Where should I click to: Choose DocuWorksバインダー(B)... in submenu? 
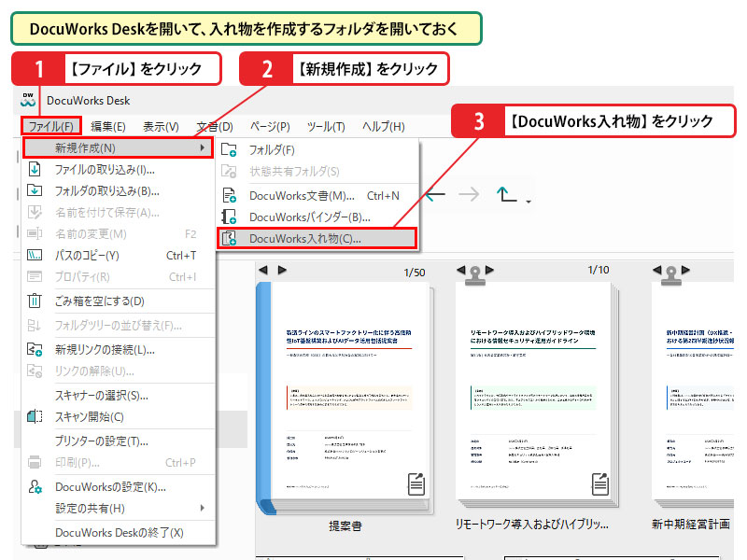pyautogui.click(x=317, y=217)
